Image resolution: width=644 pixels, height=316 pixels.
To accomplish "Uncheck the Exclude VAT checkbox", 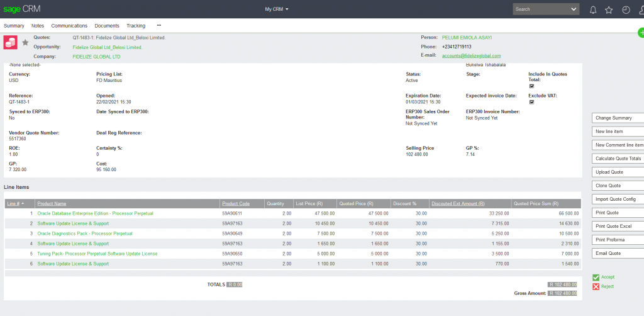I will tap(531, 102).
